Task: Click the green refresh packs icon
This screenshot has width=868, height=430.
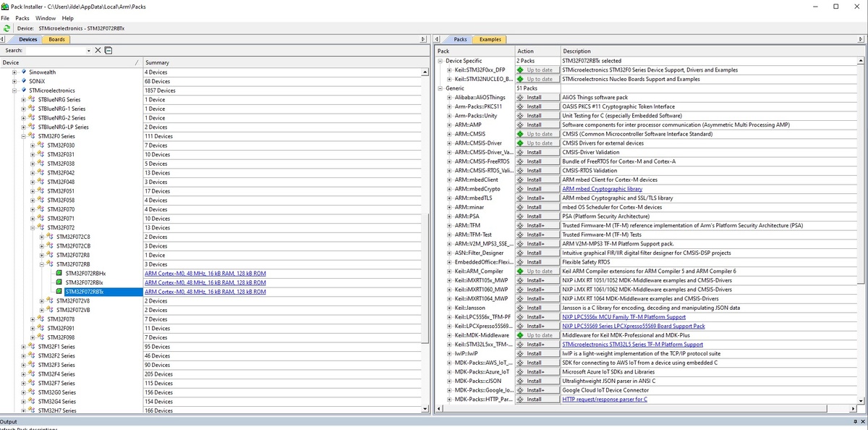Action: point(7,28)
